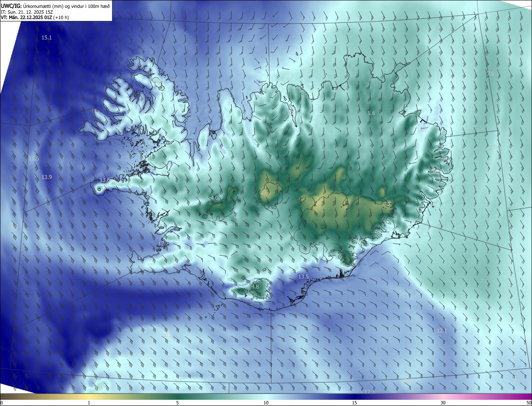Image resolution: width=532 pixels, height=406 pixels.
Task: Select the 4.8 value label
Action: point(255,286)
